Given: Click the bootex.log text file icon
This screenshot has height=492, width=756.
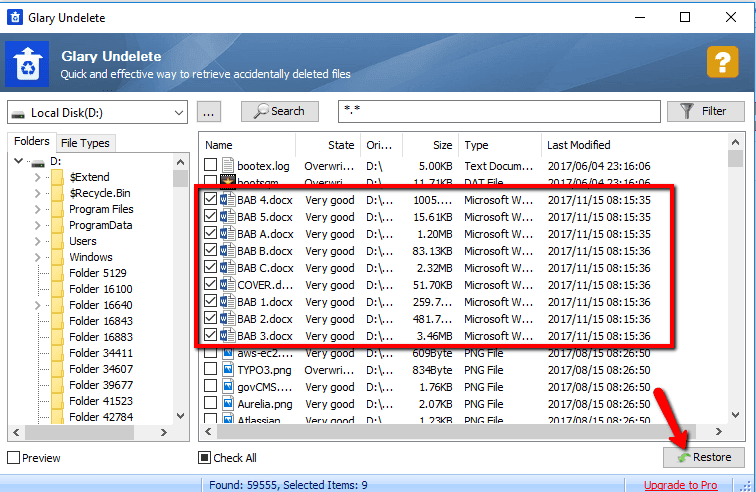Looking at the screenshot, I should (x=228, y=165).
